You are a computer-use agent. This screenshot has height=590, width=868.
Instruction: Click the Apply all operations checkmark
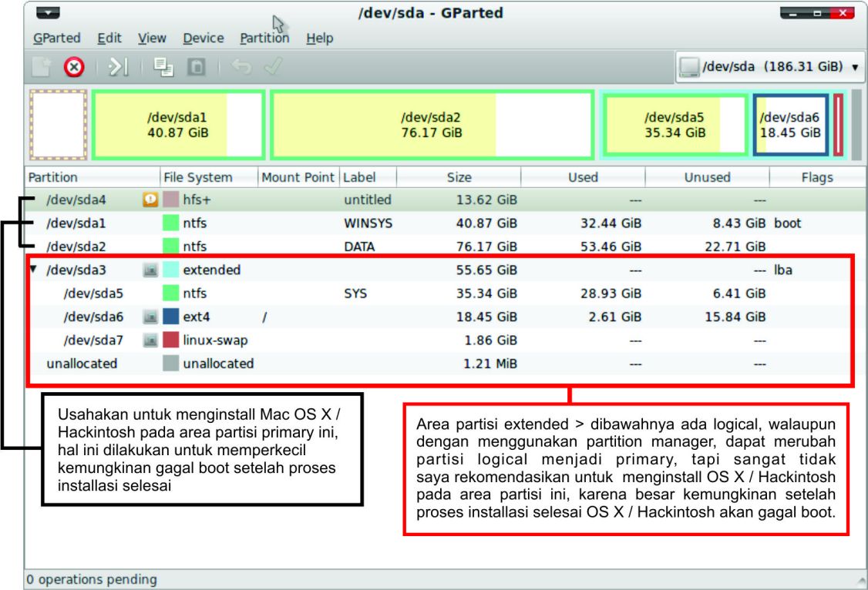274,67
